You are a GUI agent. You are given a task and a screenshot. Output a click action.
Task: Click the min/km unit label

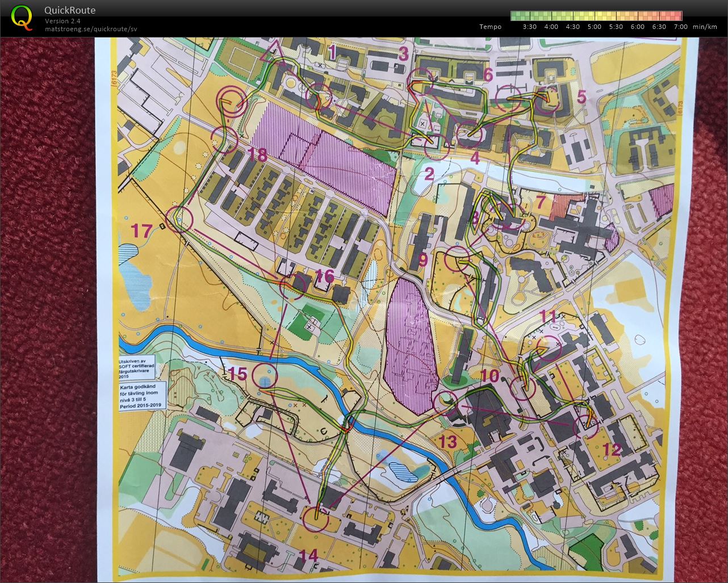pos(705,27)
